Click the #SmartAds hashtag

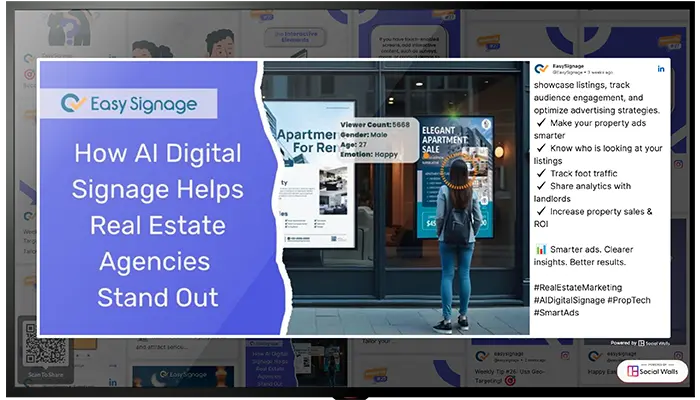pyautogui.click(x=556, y=312)
